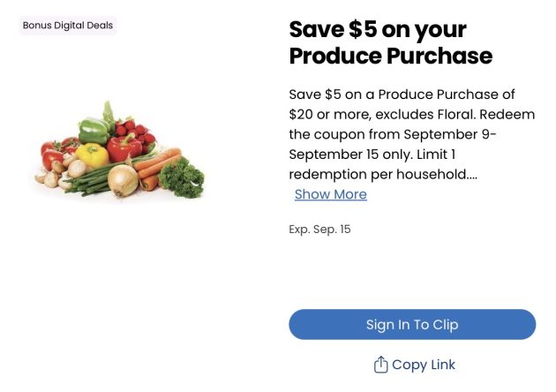Click the carrots in the produce picture
Viewport: 556px width, 392px height.
click(156, 167)
